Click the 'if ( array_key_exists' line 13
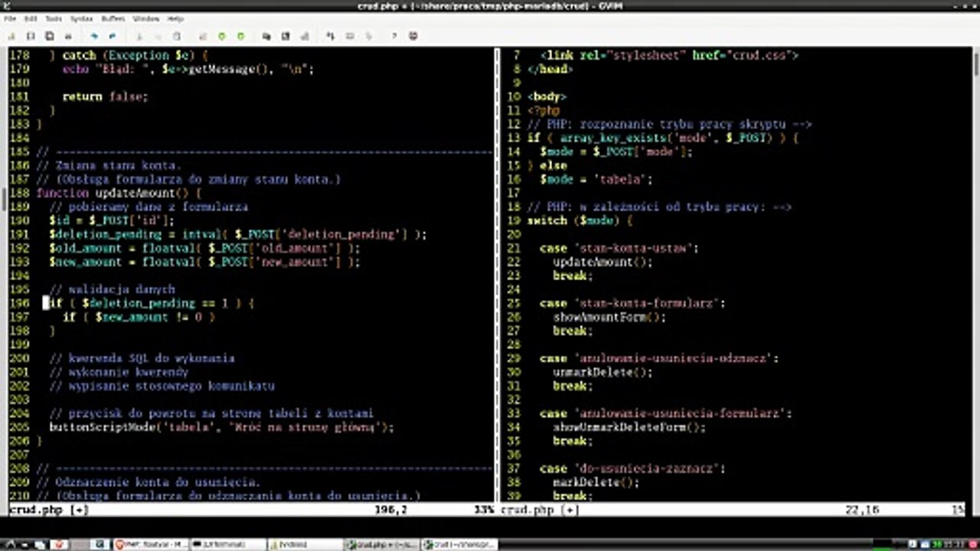980x551 pixels. coord(663,138)
